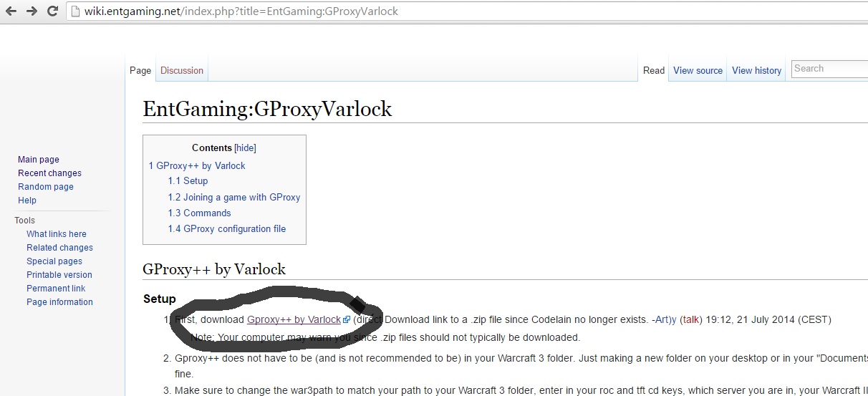
Task: Open Page information link
Action: 59,302
